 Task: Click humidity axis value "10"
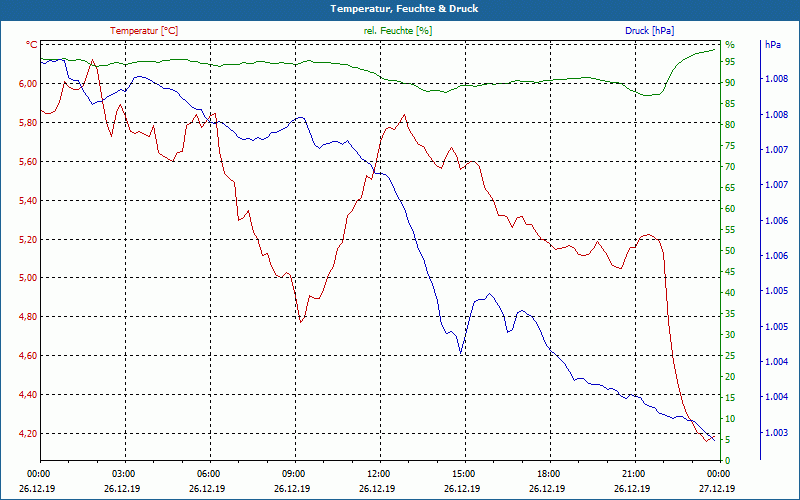(x=730, y=419)
